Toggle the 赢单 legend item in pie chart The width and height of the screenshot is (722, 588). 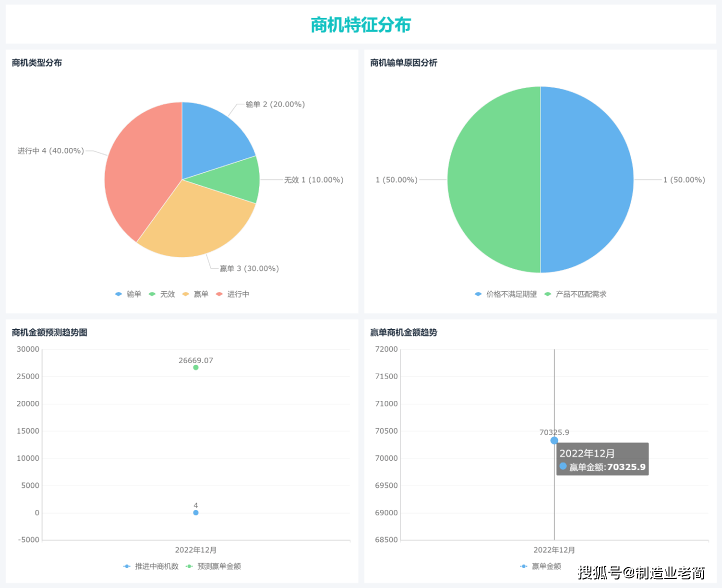(195, 294)
